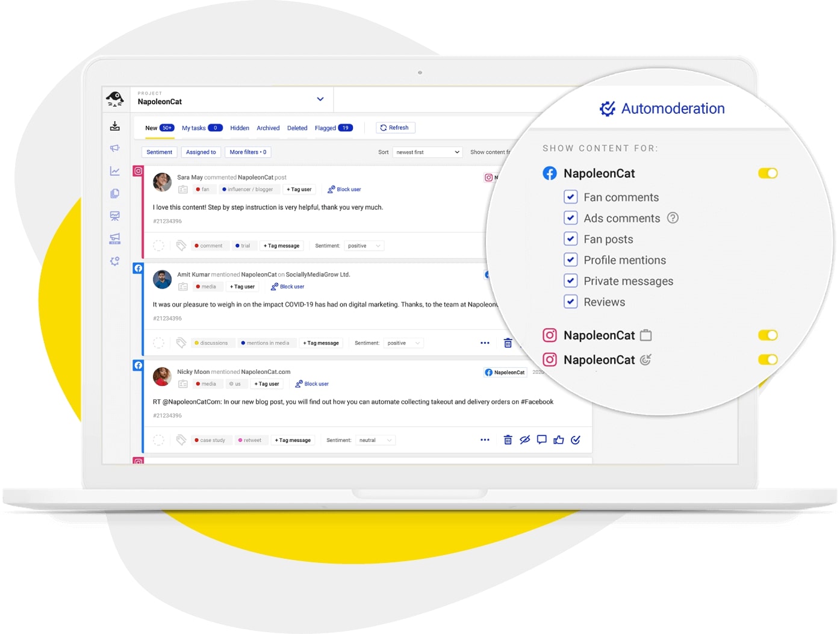Uncheck the Reviews checkbox
Screen dimensions: 840x634
tap(571, 302)
